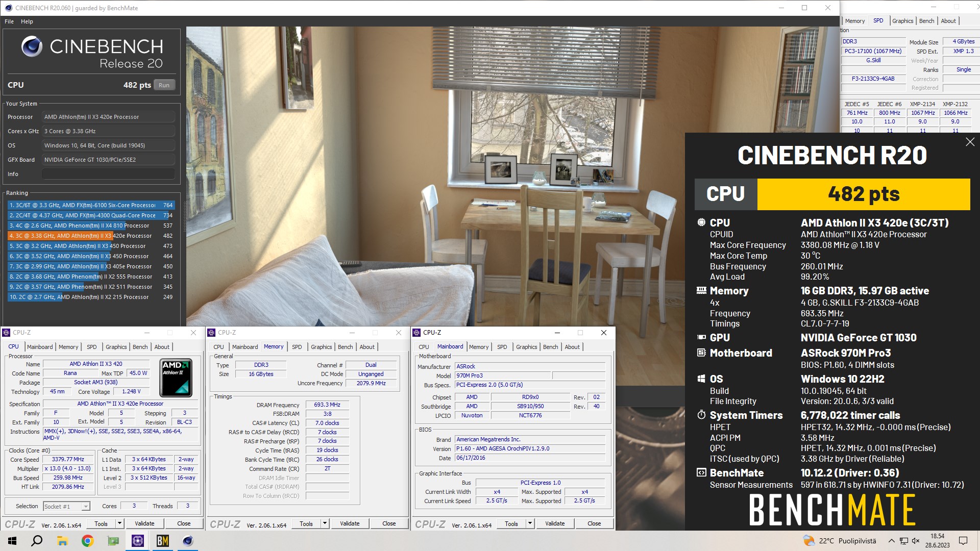Select the AMD FX-4300 Quad-Core ranking entry
The image size is (980, 551).
point(91,215)
